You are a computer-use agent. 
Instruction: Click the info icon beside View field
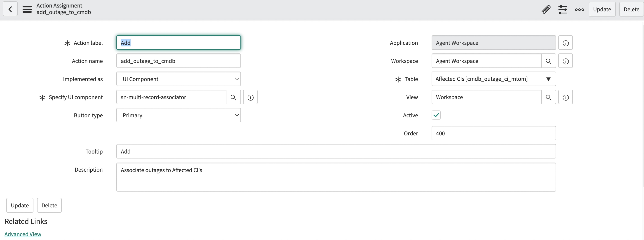pyautogui.click(x=566, y=97)
